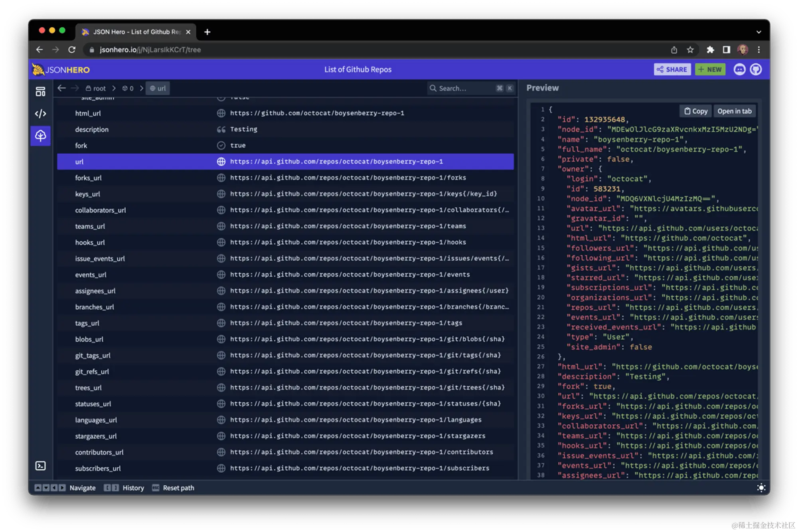Open a new browser tab
The width and height of the screenshot is (798, 532).
207,32
